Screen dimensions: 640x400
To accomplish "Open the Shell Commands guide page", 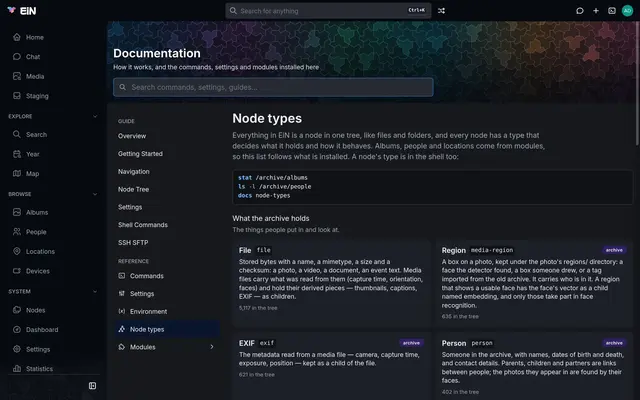I will pyautogui.click(x=143, y=225).
